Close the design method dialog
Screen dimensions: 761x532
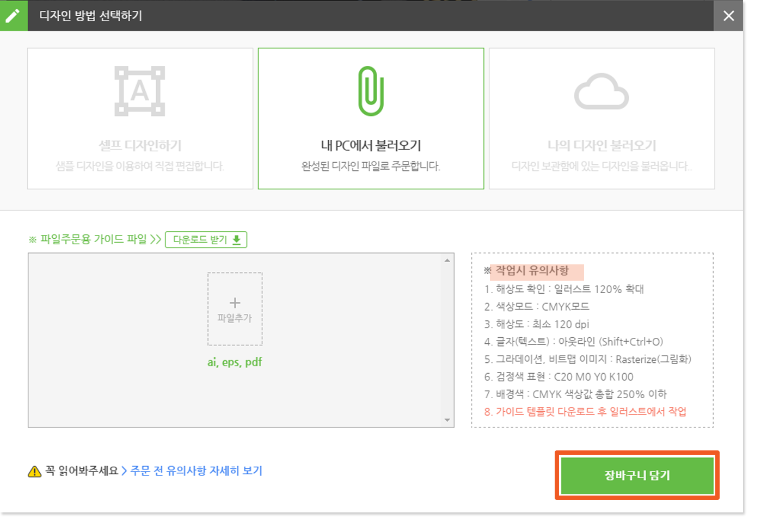[x=728, y=16]
